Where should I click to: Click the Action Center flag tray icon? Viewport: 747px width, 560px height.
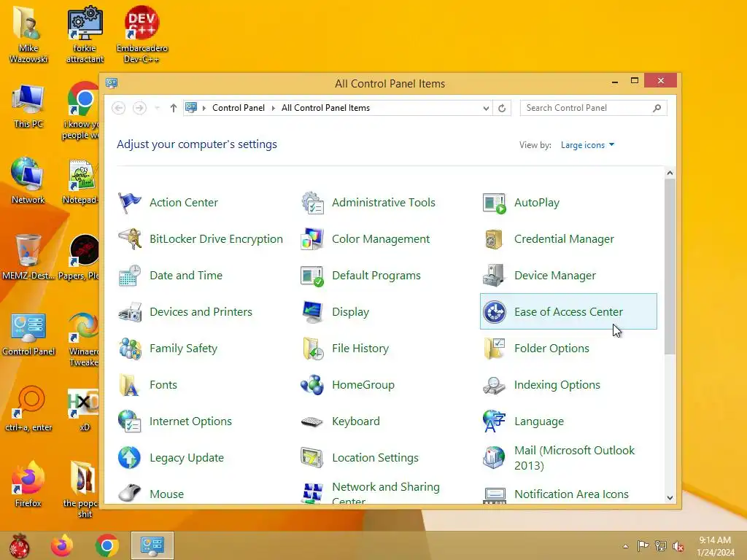point(643,546)
